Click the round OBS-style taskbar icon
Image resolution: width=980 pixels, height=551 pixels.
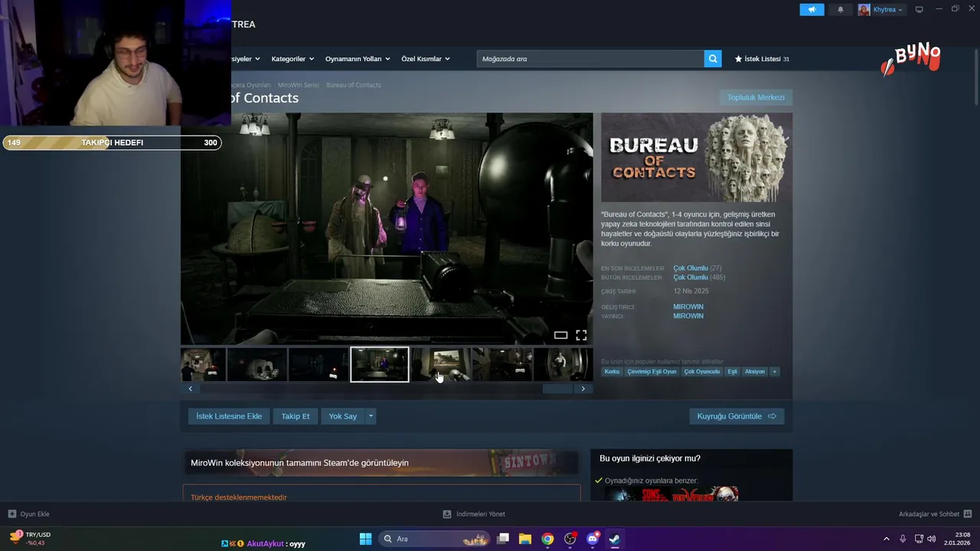coord(570,539)
